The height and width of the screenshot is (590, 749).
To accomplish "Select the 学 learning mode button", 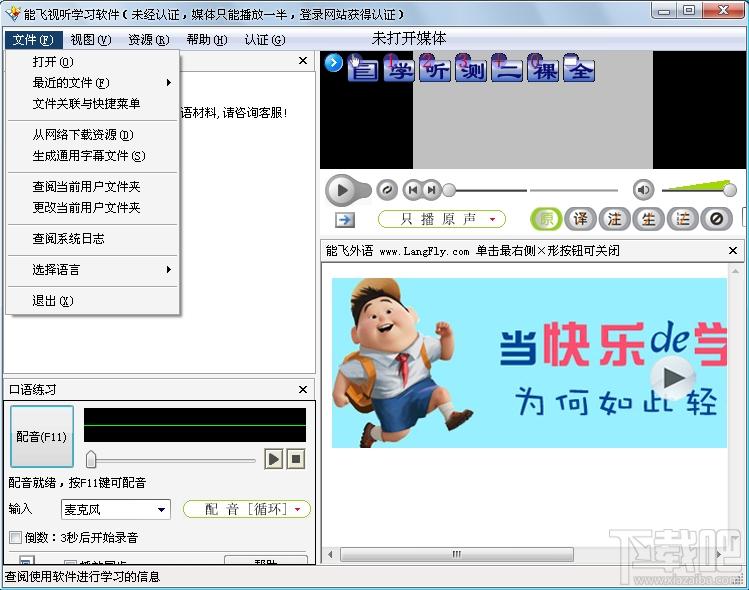I will pos(400,70).
